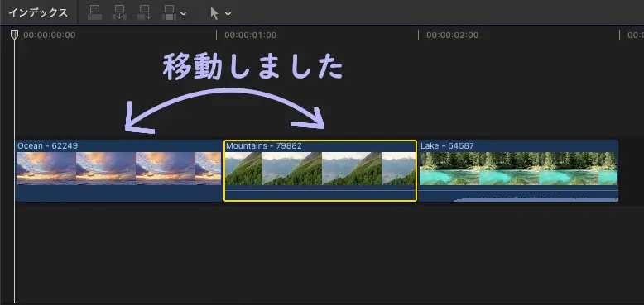Click ruler at 00:00:00:00 timecode label
644x305 pixels.
tap(50, 36)
